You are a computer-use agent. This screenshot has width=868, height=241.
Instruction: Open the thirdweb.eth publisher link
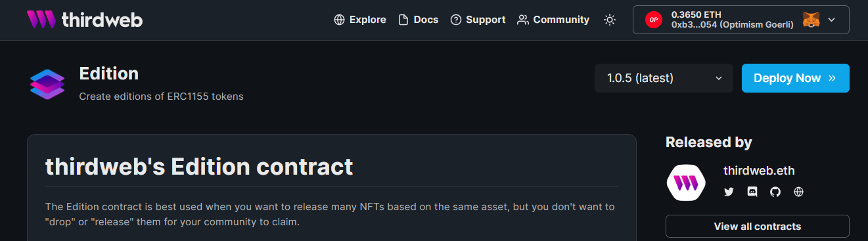pos(759,171)
